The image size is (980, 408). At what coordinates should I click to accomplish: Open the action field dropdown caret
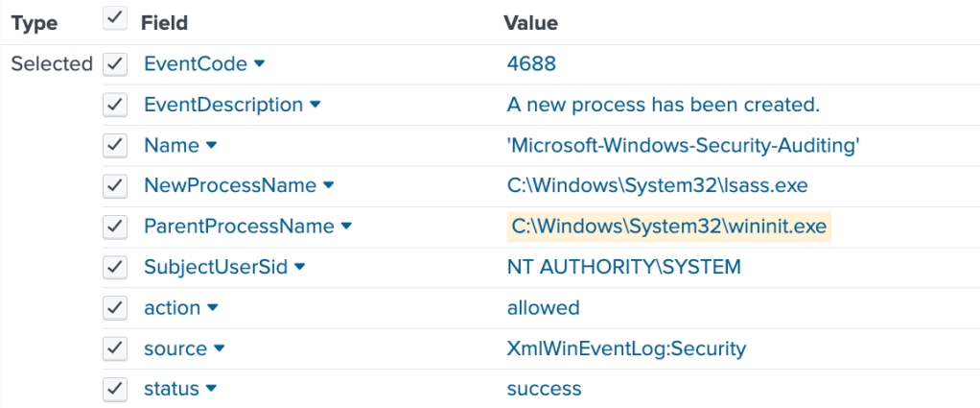[x=213, y=308]
